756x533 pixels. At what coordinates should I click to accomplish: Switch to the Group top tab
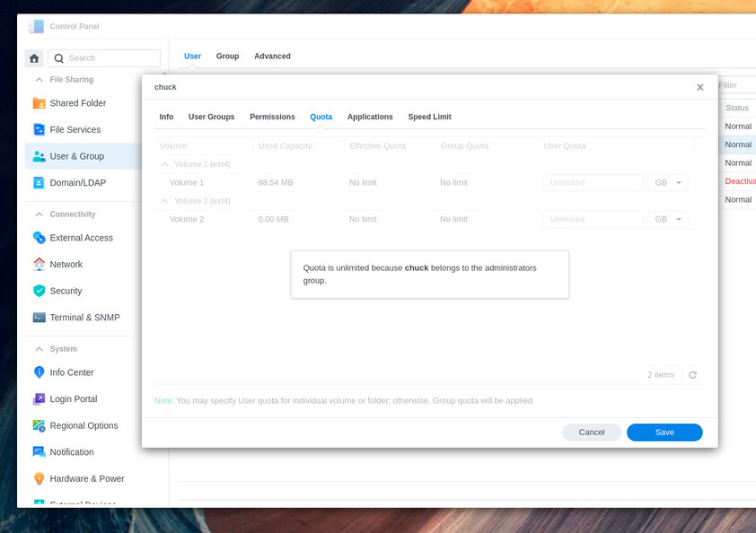coord(227,57)
